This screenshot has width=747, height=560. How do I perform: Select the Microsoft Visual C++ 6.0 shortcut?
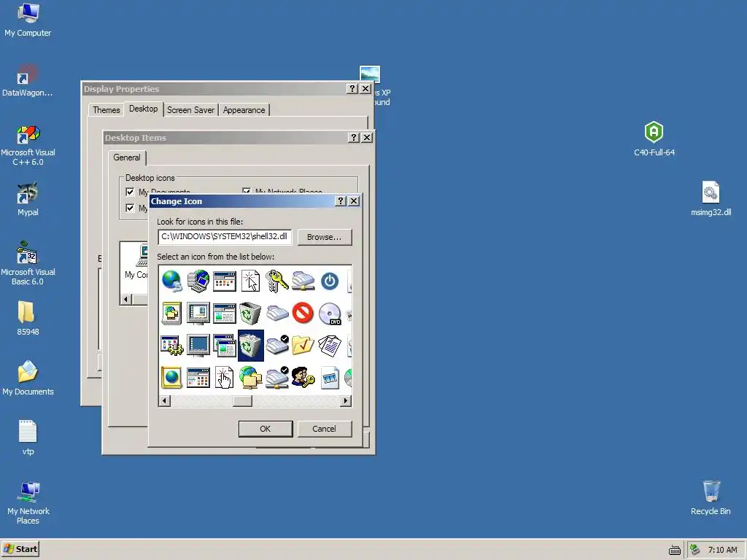28,146
